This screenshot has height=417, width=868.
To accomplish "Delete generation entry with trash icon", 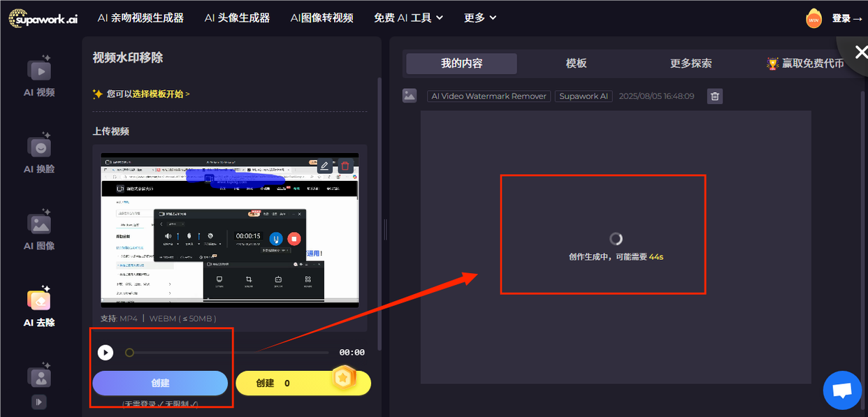I will (x=714, y=96).
